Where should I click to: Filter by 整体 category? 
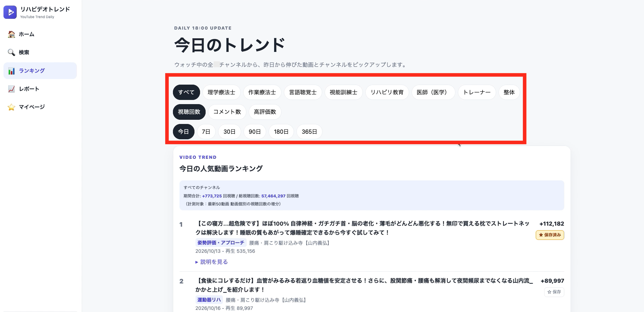[x=509, y=92]
